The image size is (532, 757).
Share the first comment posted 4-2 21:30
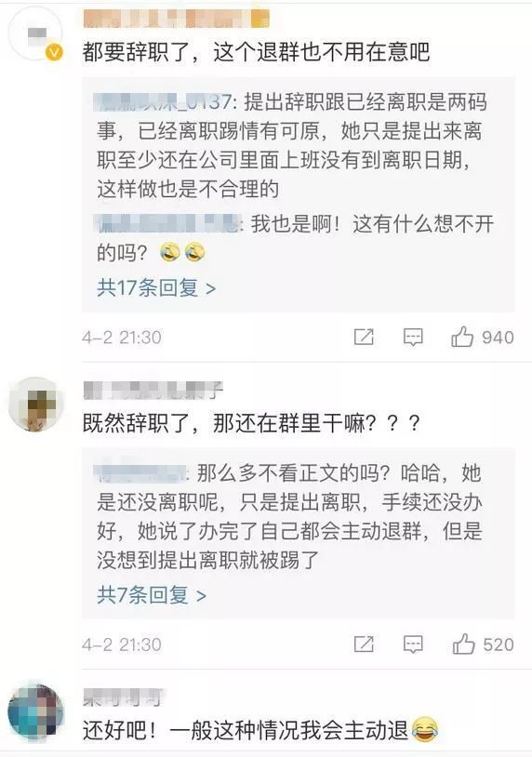point(364,337)
